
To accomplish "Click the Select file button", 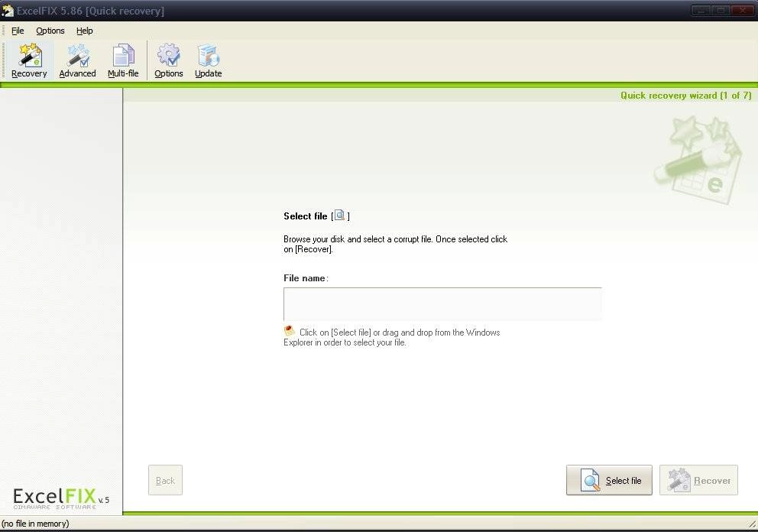I will pos(609,480).
